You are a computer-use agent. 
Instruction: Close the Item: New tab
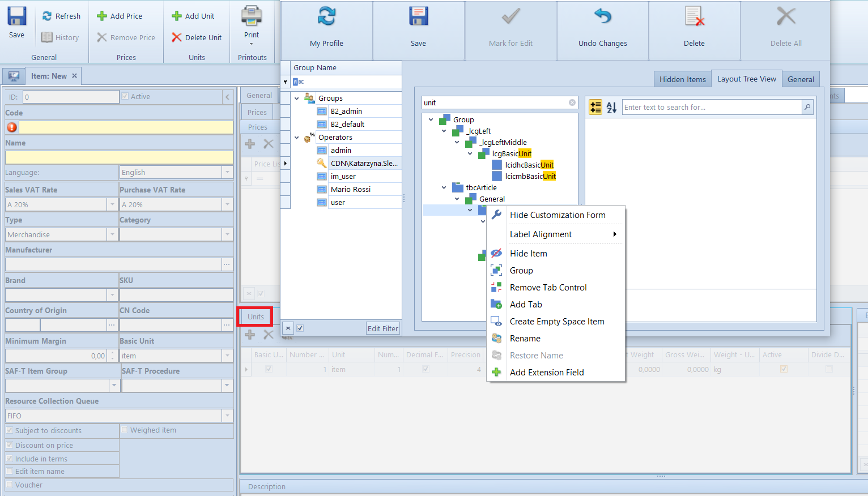tap(74, 75)
